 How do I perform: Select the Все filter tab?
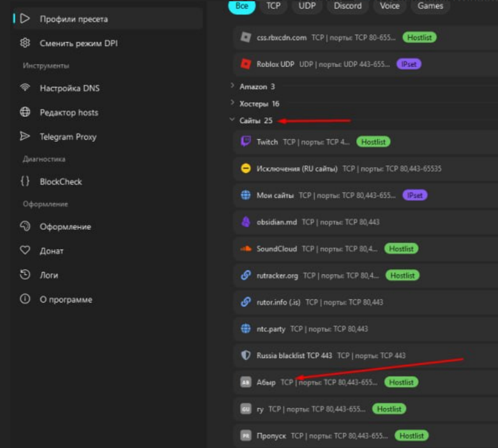coord(242,6)
